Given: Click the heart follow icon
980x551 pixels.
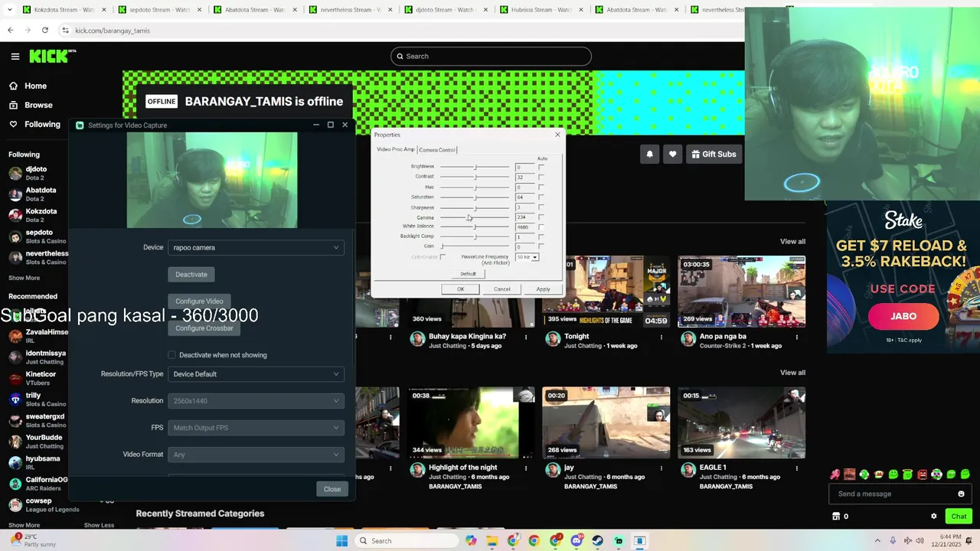Looking at the screenshot, I should tap(672, 154).
